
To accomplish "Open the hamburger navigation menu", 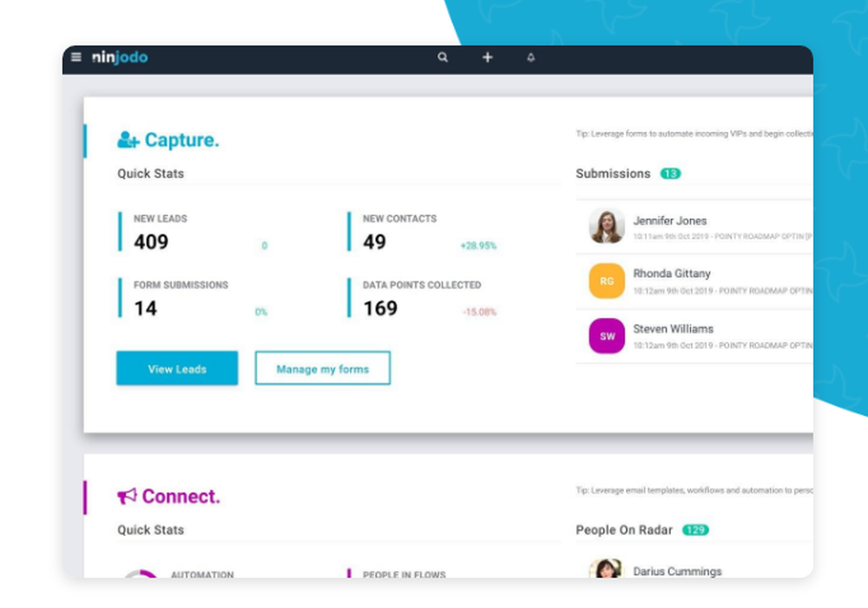I will click(x=76, y=57).
